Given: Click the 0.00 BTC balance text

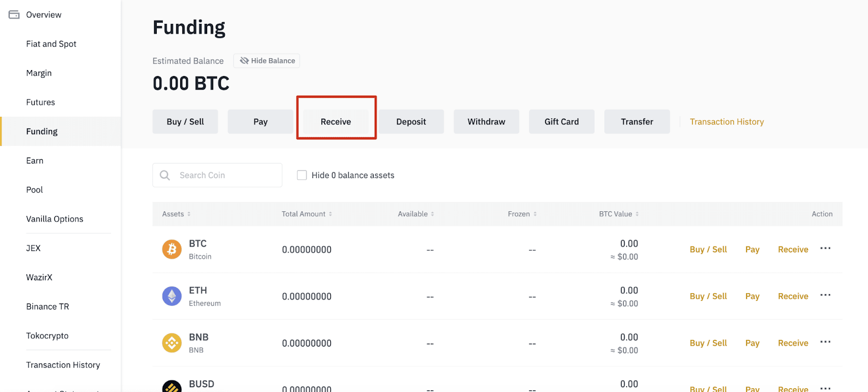Looking at the screenshot, I should [x=191, y=84].
